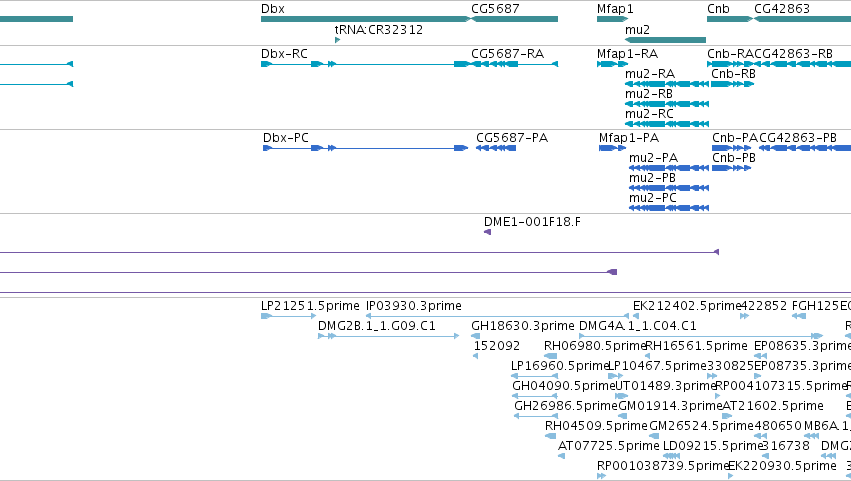Click the CG5687-RA transcript label
Viewport: 851px width, 481px height.
coord(507,54)
